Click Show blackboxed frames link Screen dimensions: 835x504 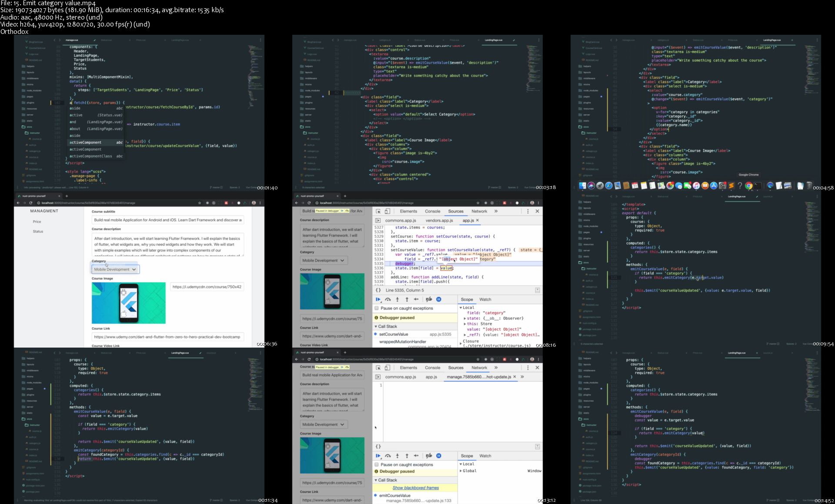[415, 488]
